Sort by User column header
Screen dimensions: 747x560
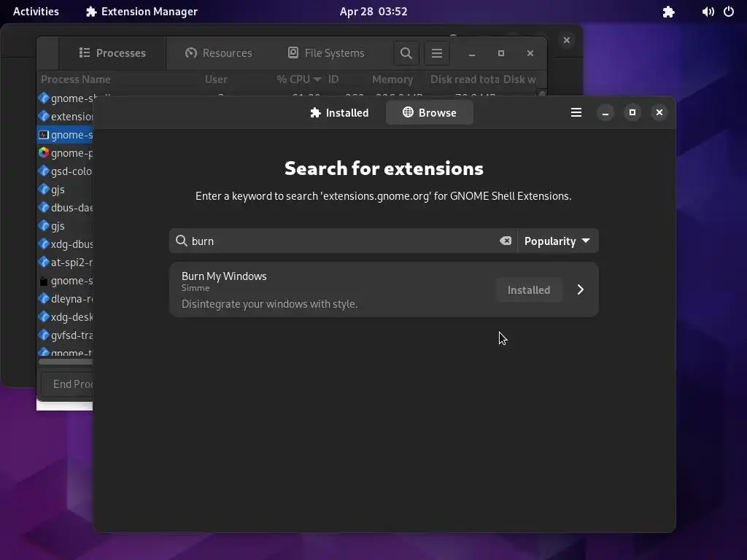pyautogui.click(x=216, y=79)
